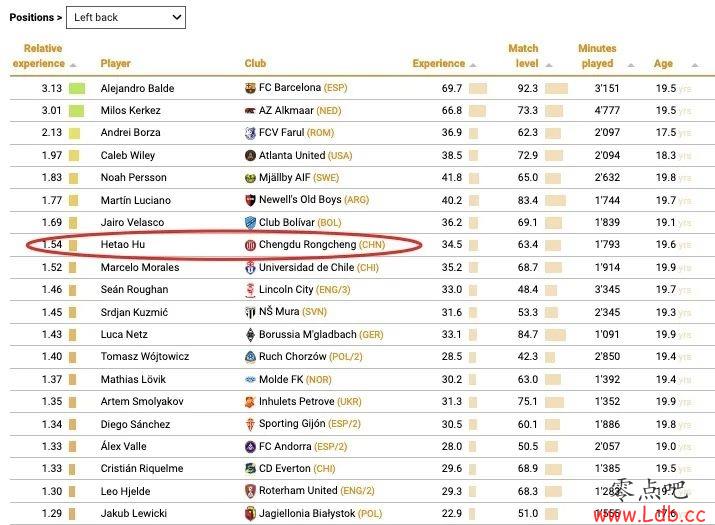Sort table by Experience column arrow
715x525 pixels.
tap(473, 65)
